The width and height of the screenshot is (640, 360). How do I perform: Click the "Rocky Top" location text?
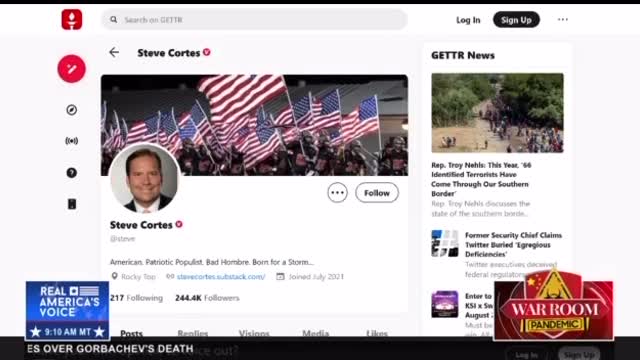tap(138, 277)
